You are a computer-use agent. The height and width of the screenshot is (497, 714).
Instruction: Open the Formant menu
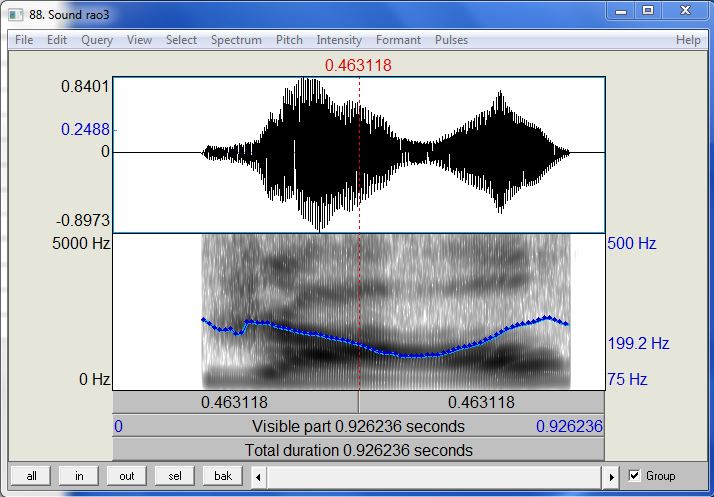tap(398, 40)
